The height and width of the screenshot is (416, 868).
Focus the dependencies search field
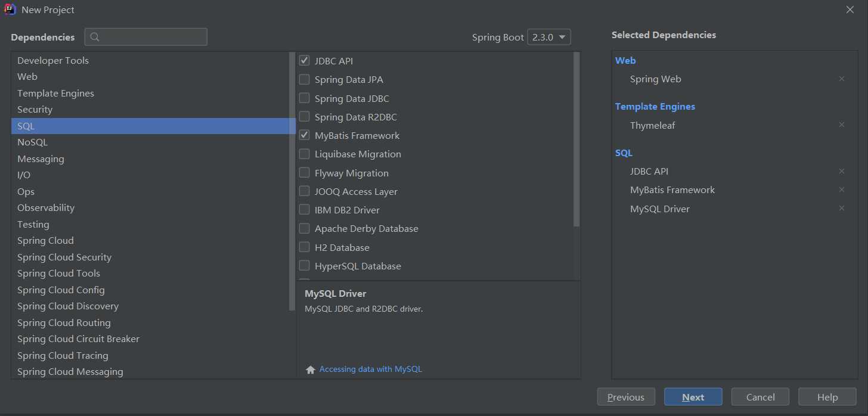click(146, 37)
